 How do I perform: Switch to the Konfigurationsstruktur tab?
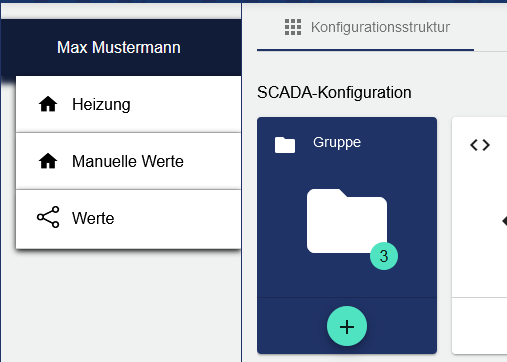(x=366, y=28)
